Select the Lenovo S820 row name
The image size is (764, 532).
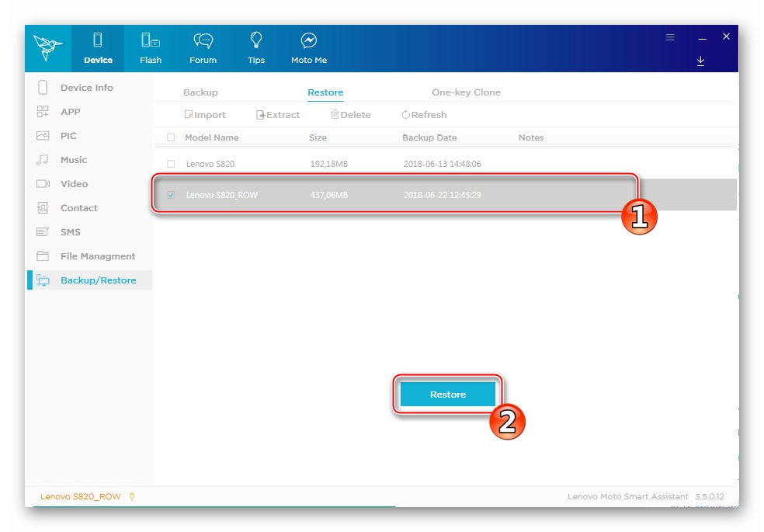[x=210, y=164]
